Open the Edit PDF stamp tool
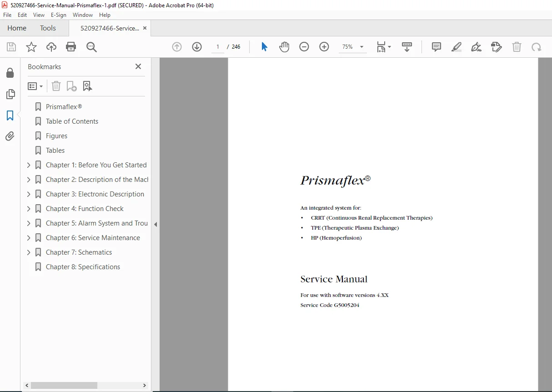 pyautogui.click(x=497, y=47)
